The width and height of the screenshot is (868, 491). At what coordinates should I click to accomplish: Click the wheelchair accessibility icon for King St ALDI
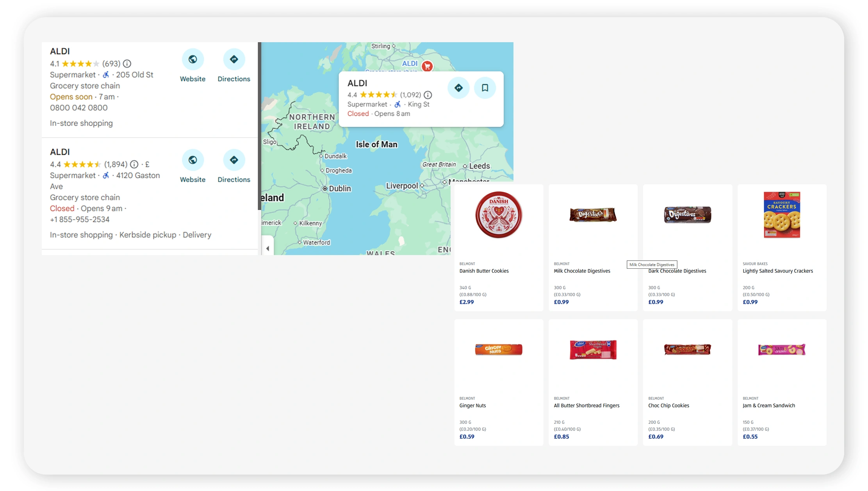397,104
